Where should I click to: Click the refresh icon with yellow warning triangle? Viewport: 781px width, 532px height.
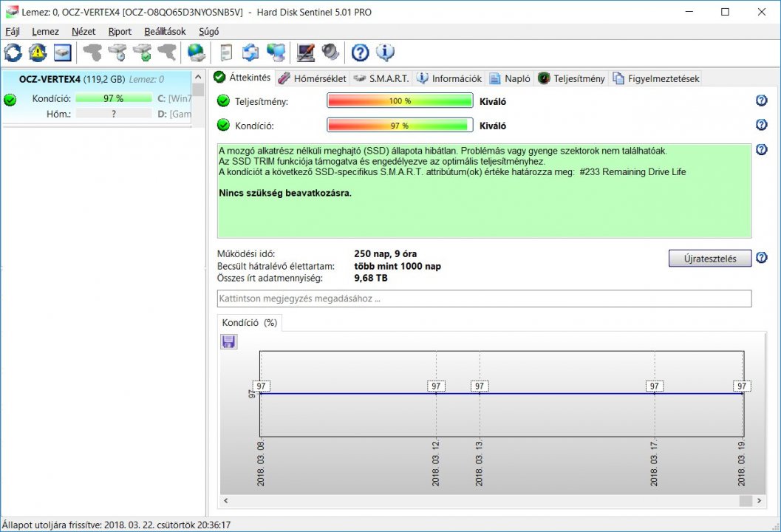[x=38, y=52]
